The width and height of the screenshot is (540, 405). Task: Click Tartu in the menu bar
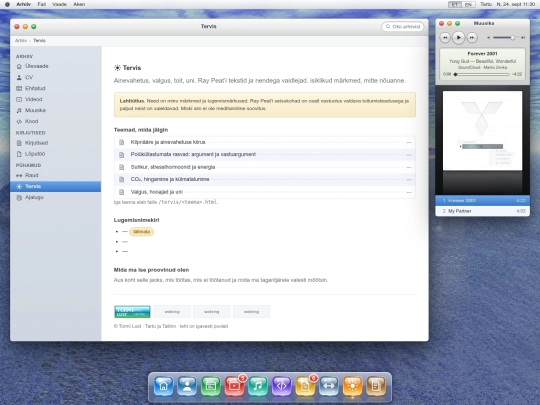pyautogui.click(x=486, y=4)
